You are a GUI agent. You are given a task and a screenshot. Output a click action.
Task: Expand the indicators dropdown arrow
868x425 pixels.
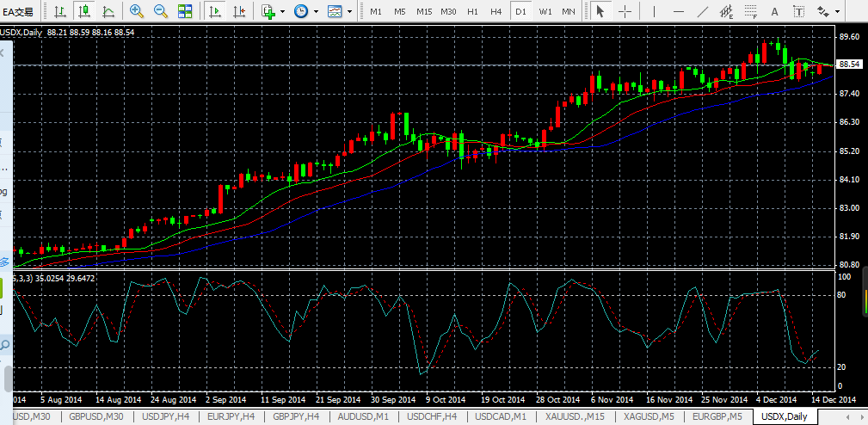point(283,11)
